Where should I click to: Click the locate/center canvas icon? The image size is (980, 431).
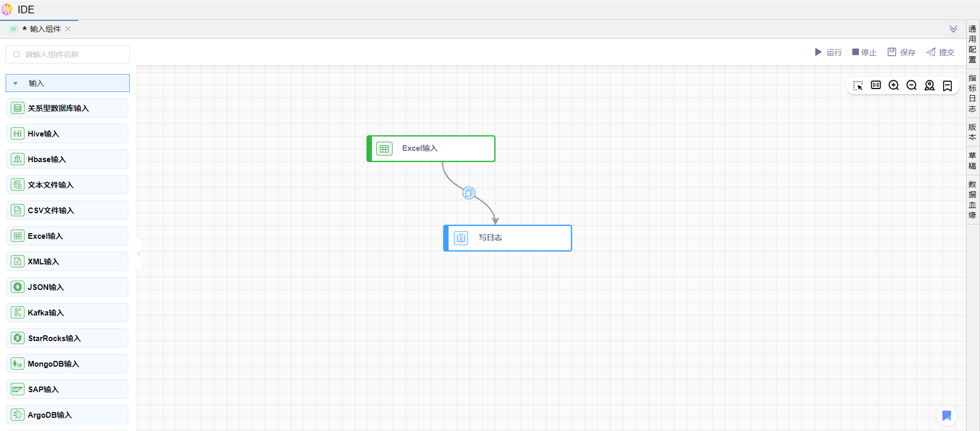pos(929,85)
